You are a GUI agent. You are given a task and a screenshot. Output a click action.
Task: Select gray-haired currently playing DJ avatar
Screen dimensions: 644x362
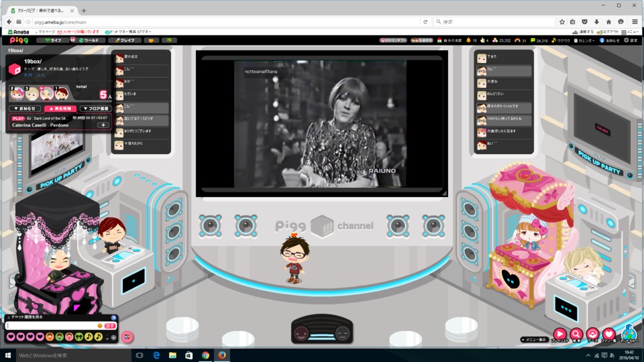[47, 94]
